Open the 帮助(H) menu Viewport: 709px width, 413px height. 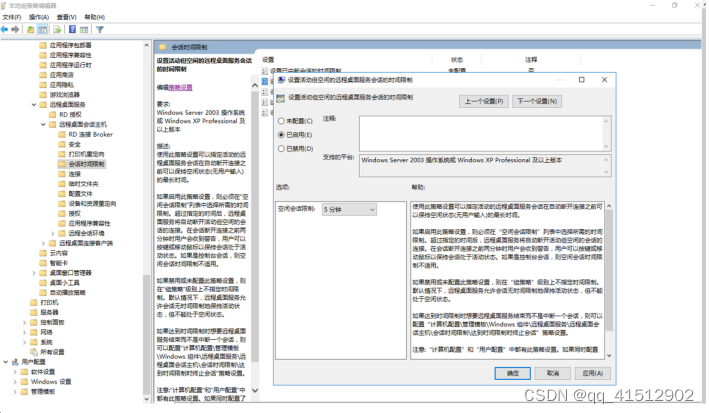(95, 17)
